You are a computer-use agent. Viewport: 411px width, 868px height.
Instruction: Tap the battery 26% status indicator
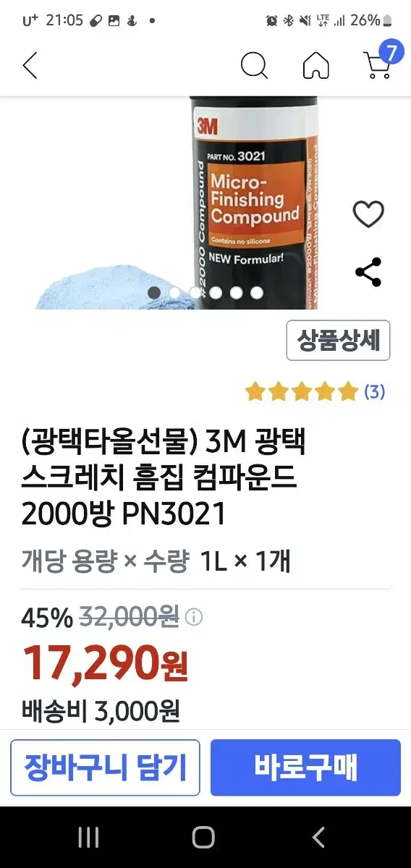coord(371,20)
